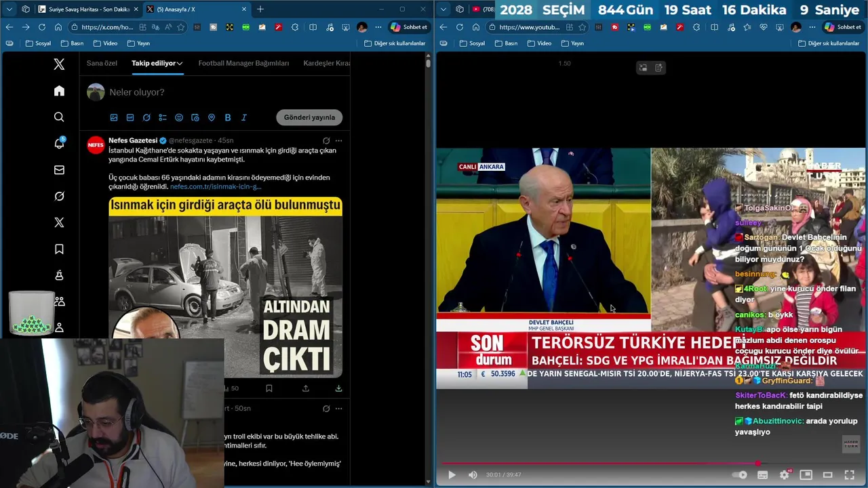The height and width of the screenshot is (488, 868).
Task: Apply bold formatting in composer
Action: click(x=228, y=117)
